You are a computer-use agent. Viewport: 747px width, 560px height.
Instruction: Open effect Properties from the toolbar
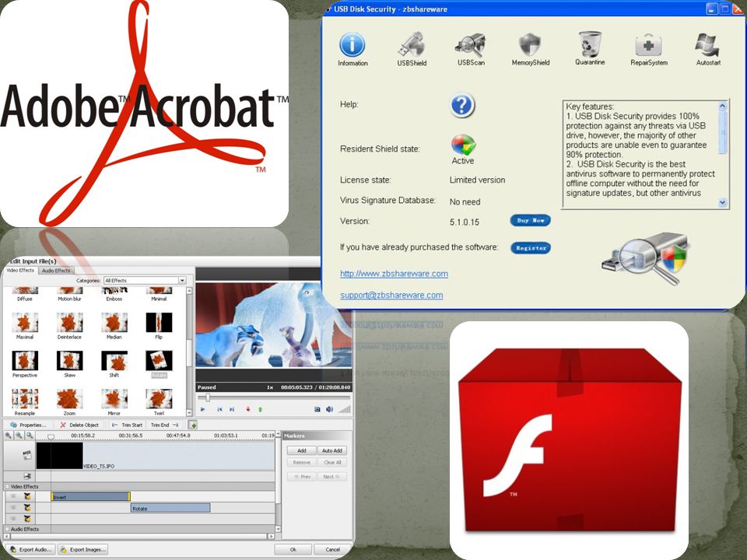(29, 425)
